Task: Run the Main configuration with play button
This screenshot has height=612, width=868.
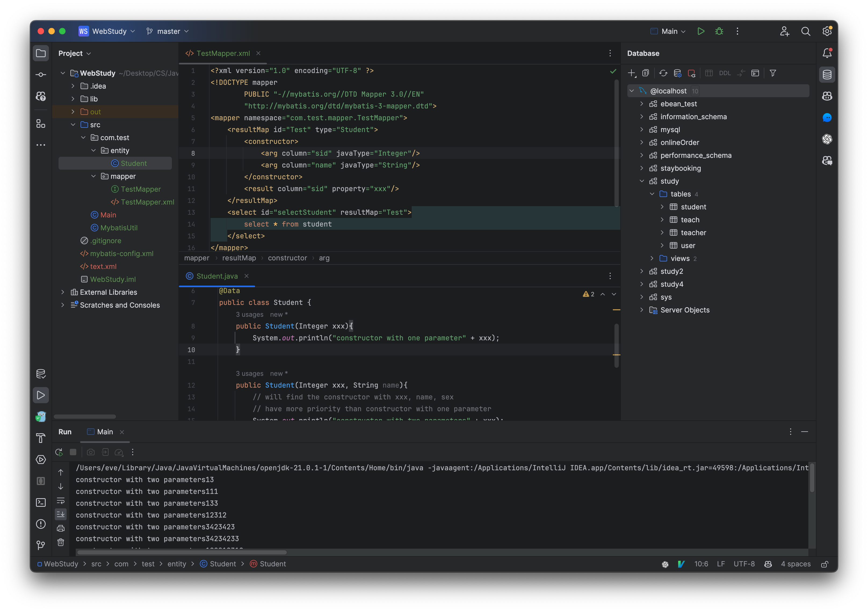Action: point(700,31)
